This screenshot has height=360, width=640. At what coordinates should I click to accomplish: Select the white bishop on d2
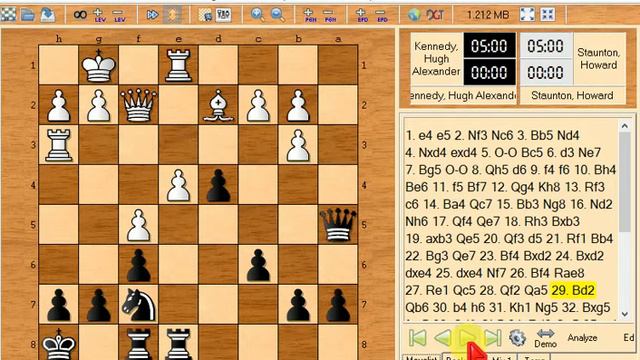[x=218, y=105]
